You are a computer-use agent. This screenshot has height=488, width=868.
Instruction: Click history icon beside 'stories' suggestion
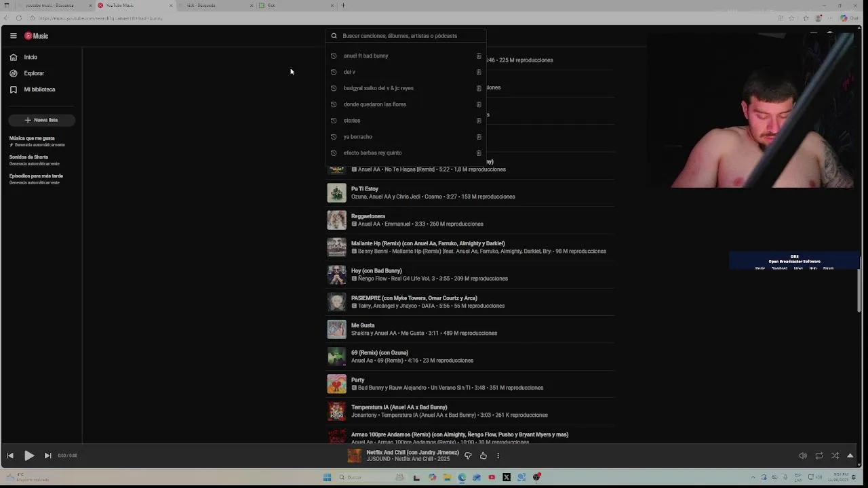pyautogui.click(x=334, y=121)
